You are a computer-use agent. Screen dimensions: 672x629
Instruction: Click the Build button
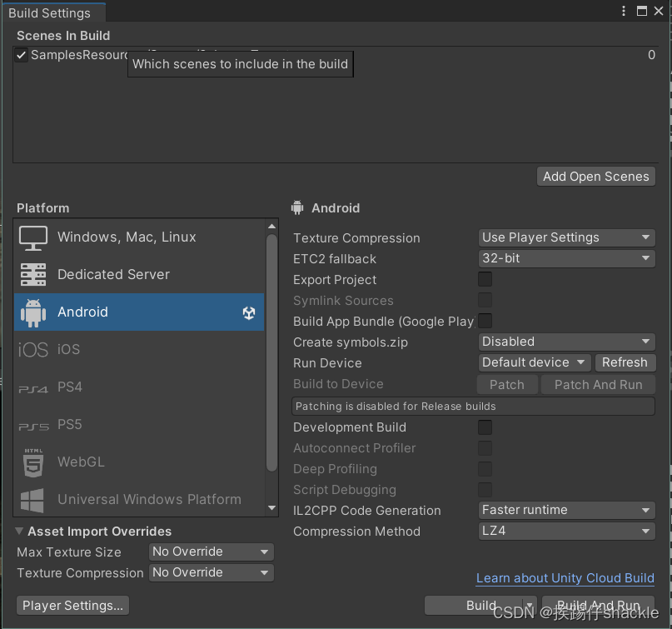point(474,606)
